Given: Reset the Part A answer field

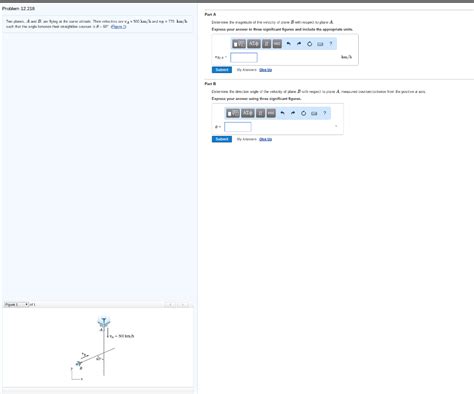Looking at the screenshot, I should click(309, 44).
